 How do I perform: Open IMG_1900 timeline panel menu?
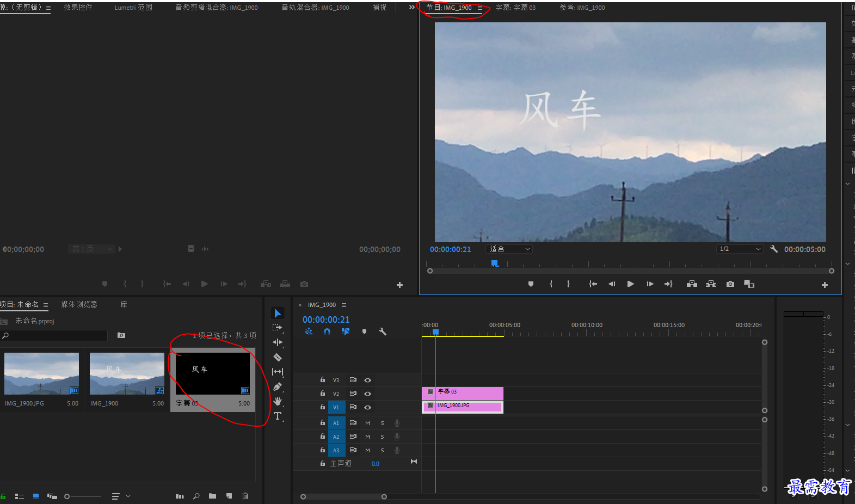coord(344,305)
